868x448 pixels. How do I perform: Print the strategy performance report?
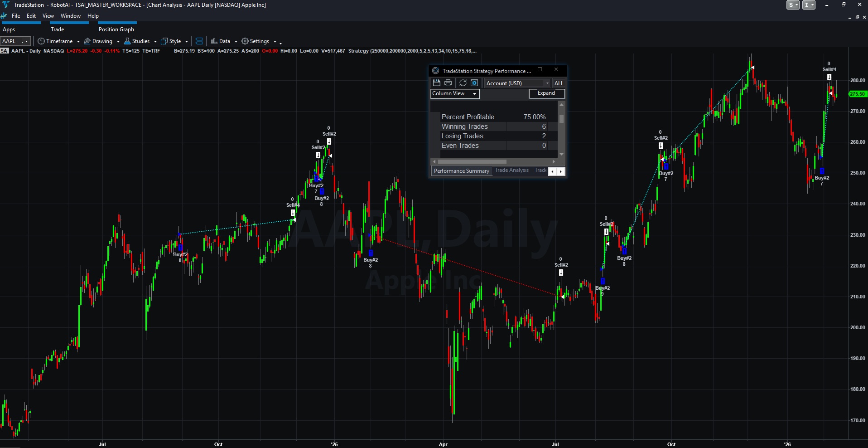[448, 83]
